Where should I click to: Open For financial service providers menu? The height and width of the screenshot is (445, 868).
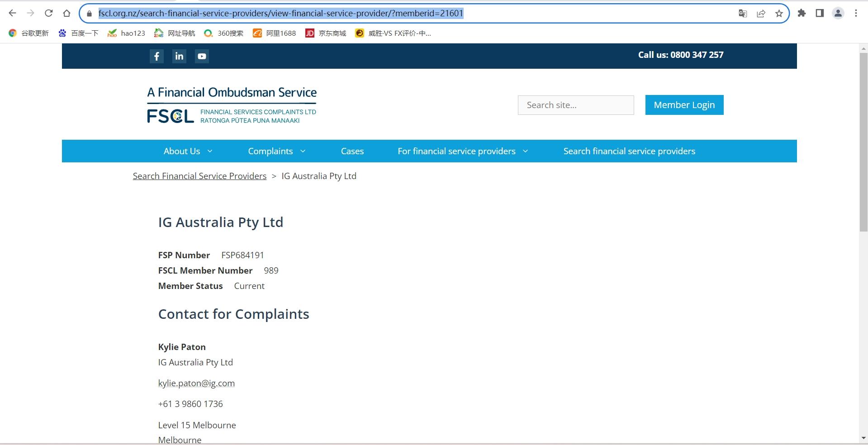(456, 151)
